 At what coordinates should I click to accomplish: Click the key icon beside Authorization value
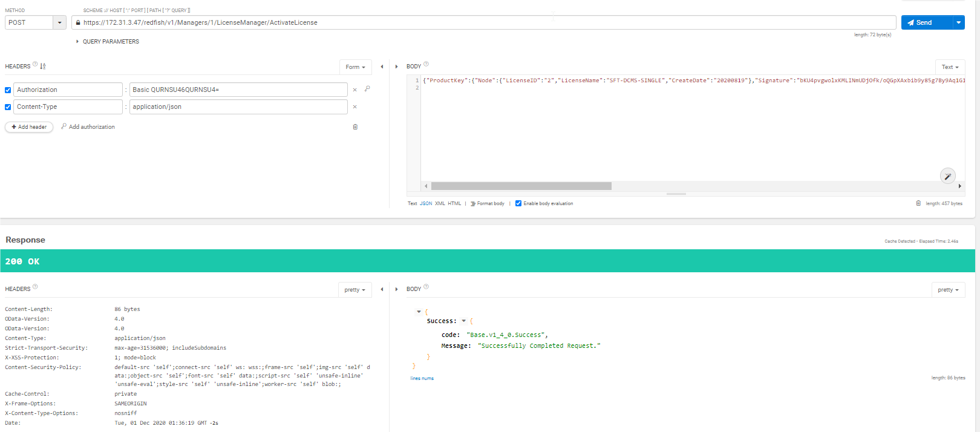point(367,89)
